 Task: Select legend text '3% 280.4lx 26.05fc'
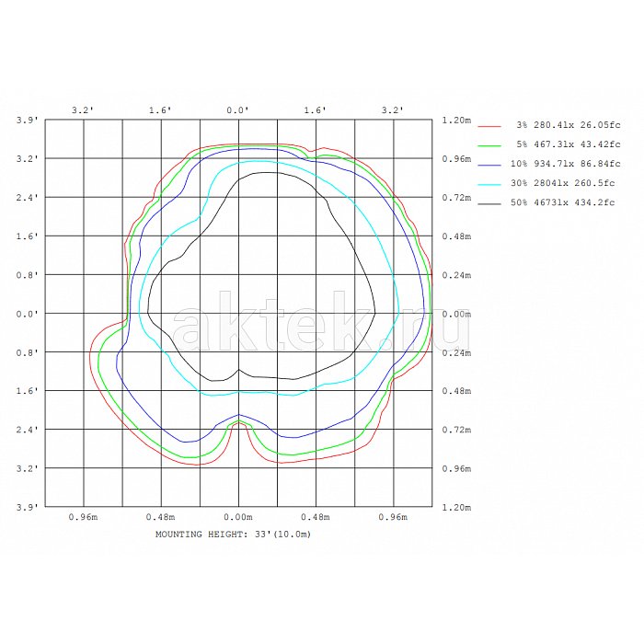tap(569, 125)
